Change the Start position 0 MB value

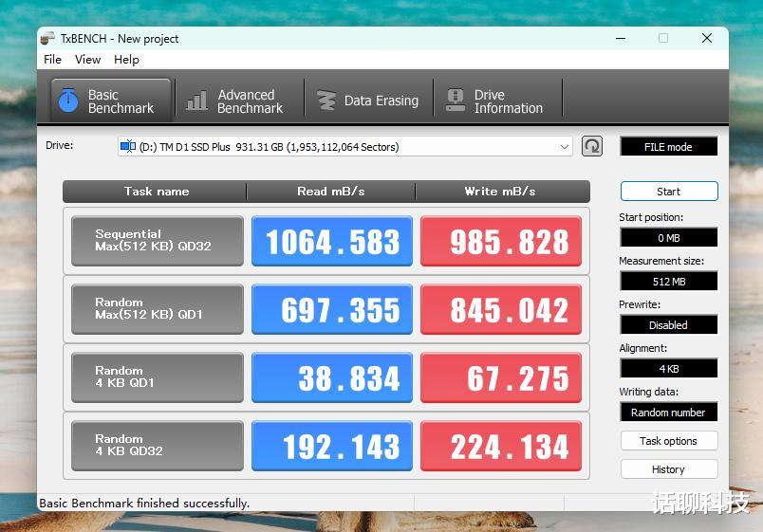coord(669,238)
